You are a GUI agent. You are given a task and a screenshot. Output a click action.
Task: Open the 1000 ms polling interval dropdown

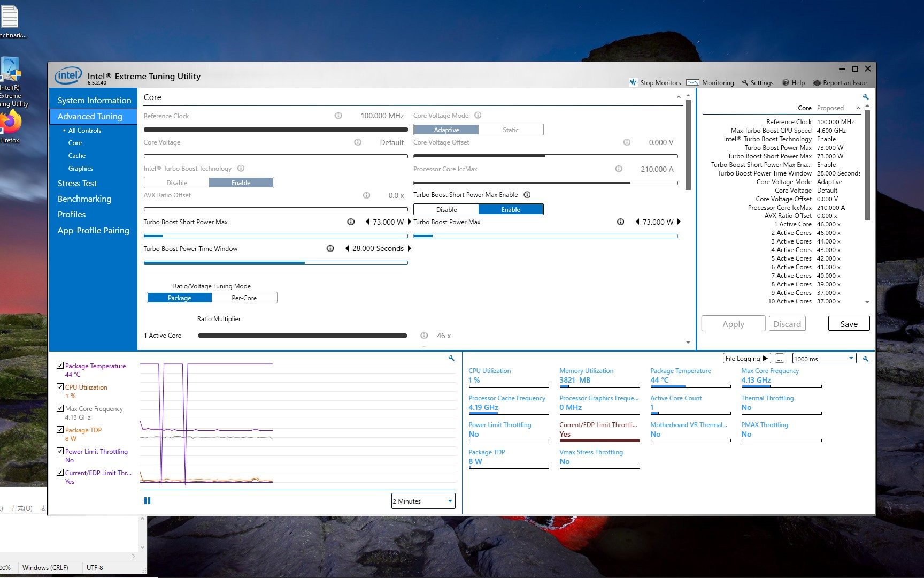point(824,359)
